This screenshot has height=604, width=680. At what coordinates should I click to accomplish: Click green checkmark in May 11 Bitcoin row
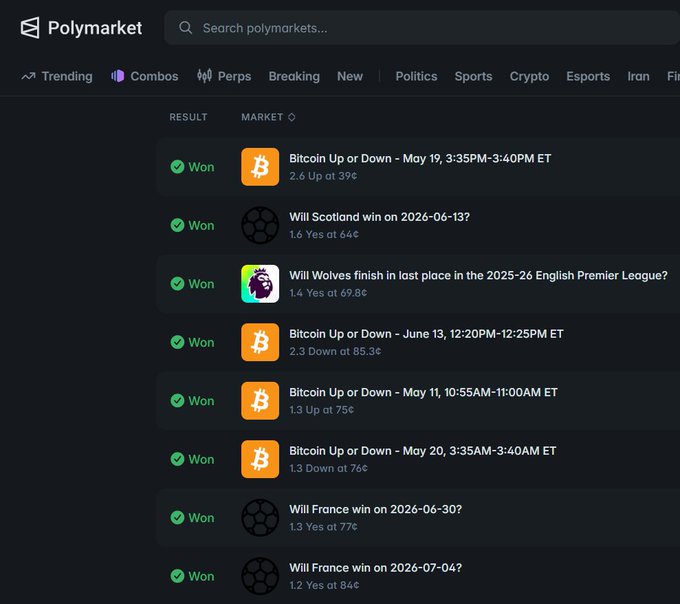pyautogui.click(x=177, y=401)
